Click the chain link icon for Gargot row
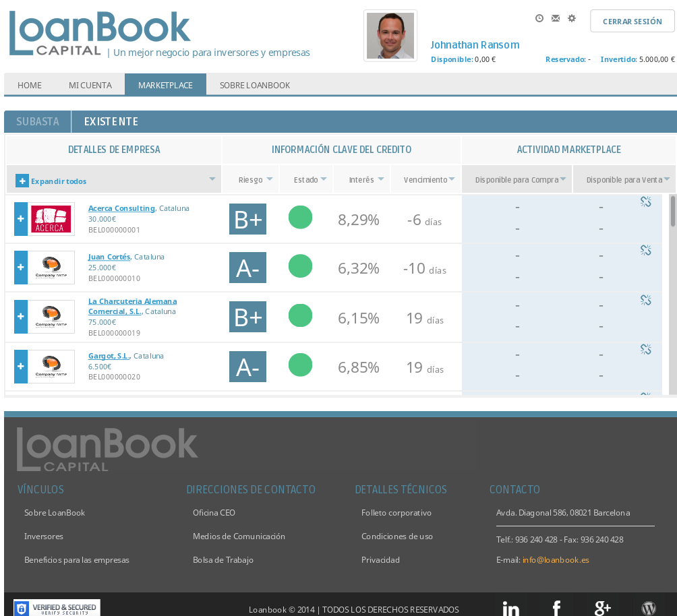677x616 pixels. pos(645,349)
